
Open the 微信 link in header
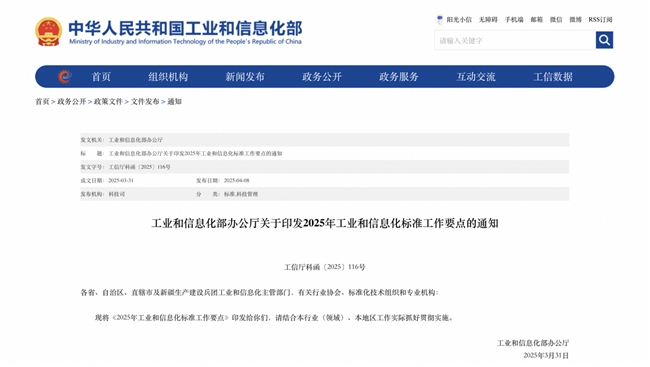556,19
